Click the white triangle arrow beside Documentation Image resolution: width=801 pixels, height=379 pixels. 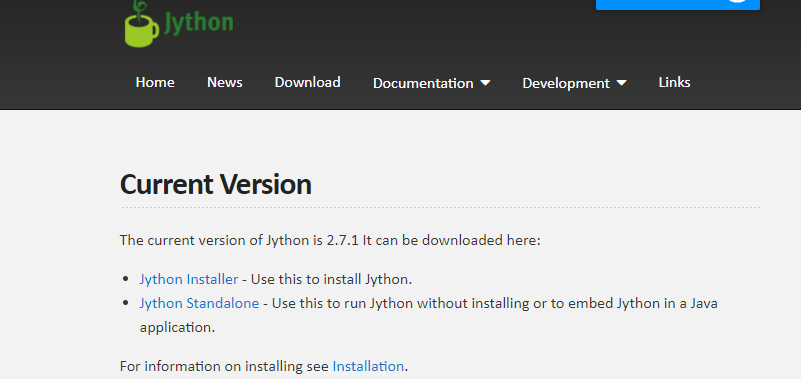[485, 83]
